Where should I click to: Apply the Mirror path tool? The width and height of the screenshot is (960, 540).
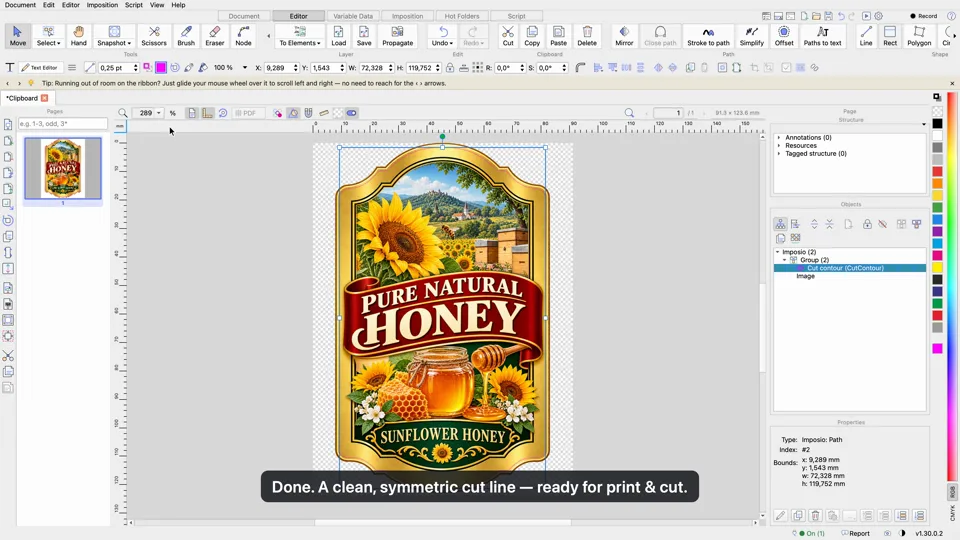624,36
